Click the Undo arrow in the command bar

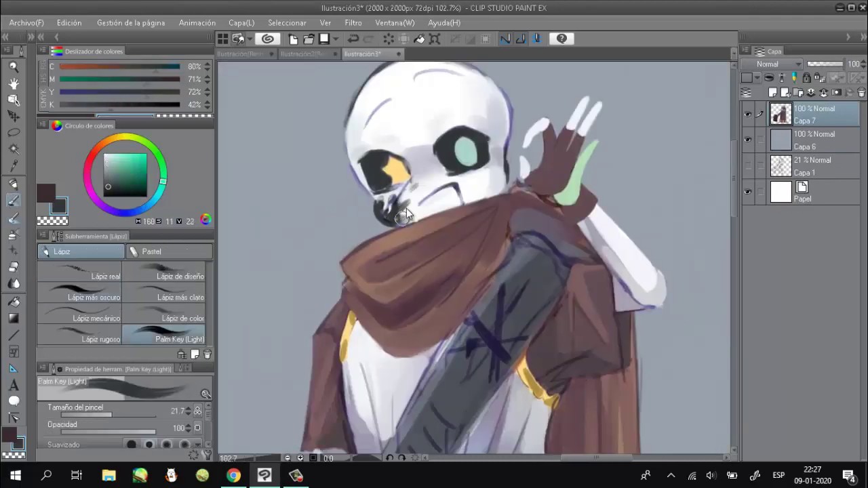pos(353,39)
